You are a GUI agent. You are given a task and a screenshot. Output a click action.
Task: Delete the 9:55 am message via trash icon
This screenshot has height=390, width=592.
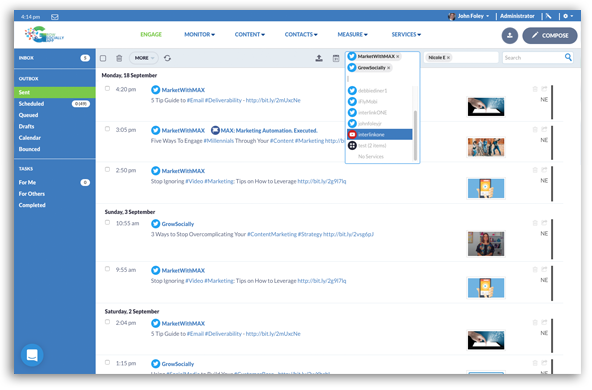(x=535, y=270)
